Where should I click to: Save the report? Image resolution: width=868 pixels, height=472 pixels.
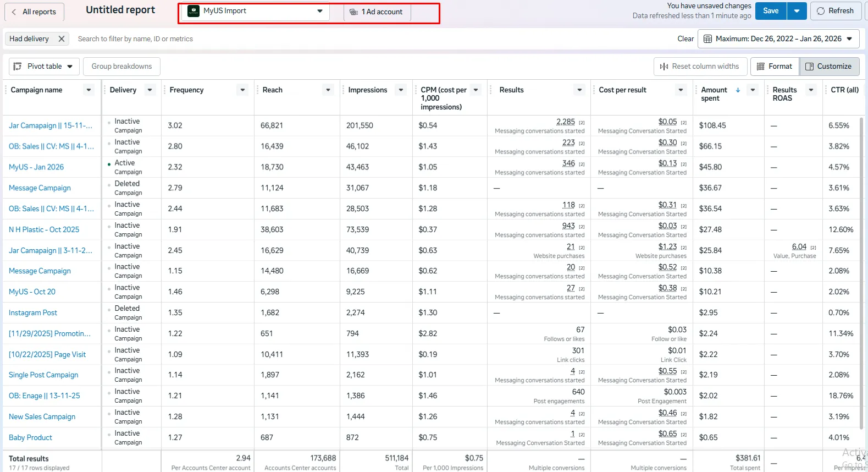coord(770,11)
